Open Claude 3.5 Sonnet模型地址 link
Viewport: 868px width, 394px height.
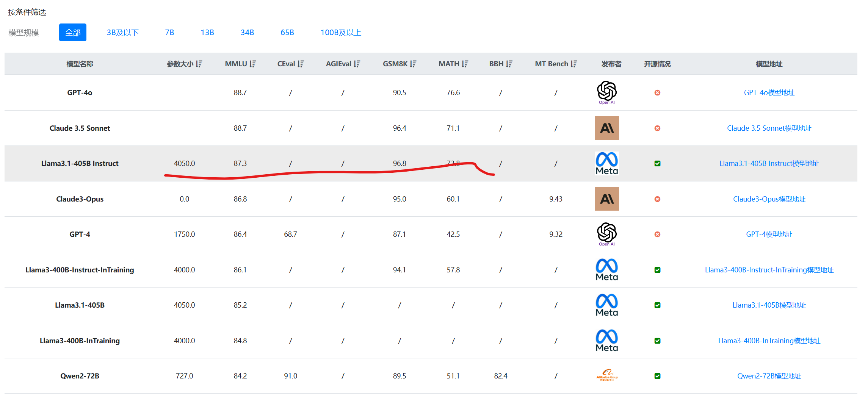769,128
